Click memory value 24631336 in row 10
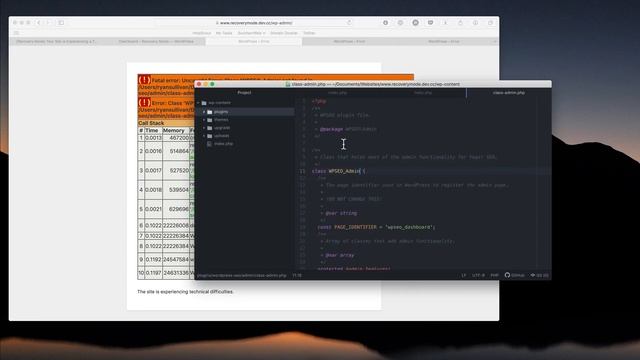Screen dimensions: 640x360 [176, 273]
